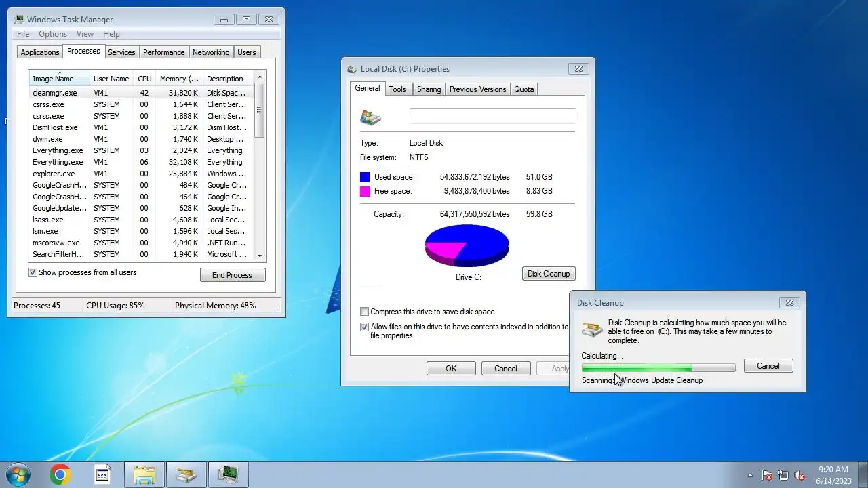Image resolution: width=868 pixels, height=488 pixels.
Task: Open Task Manager View menu
Action: (x=85, y=34)
